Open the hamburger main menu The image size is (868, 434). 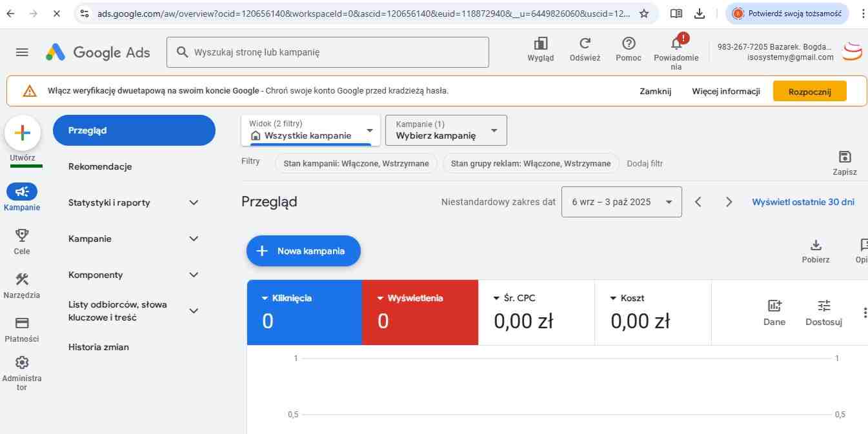(22, 52)
